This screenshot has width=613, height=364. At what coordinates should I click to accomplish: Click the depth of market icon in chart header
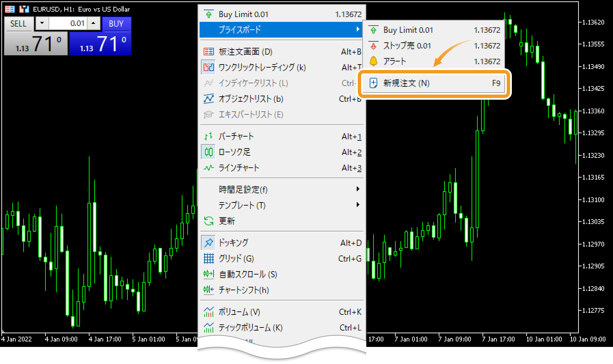[x=10, y=9]
